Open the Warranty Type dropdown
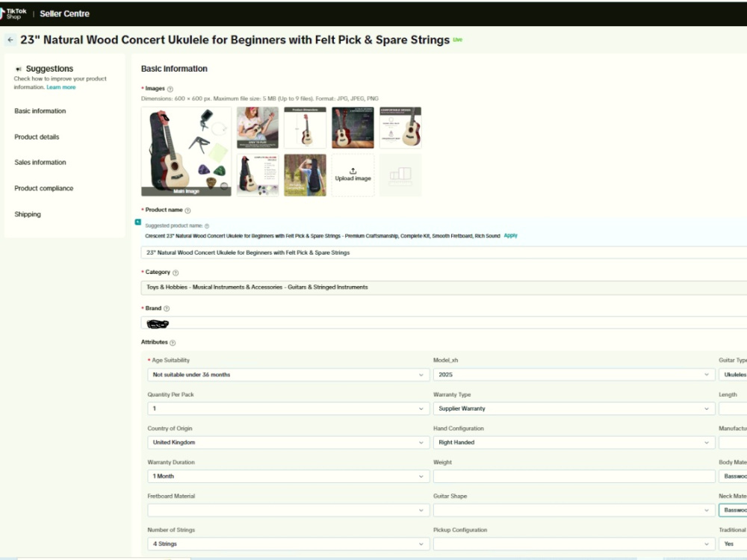 click(x=574, y=408)
